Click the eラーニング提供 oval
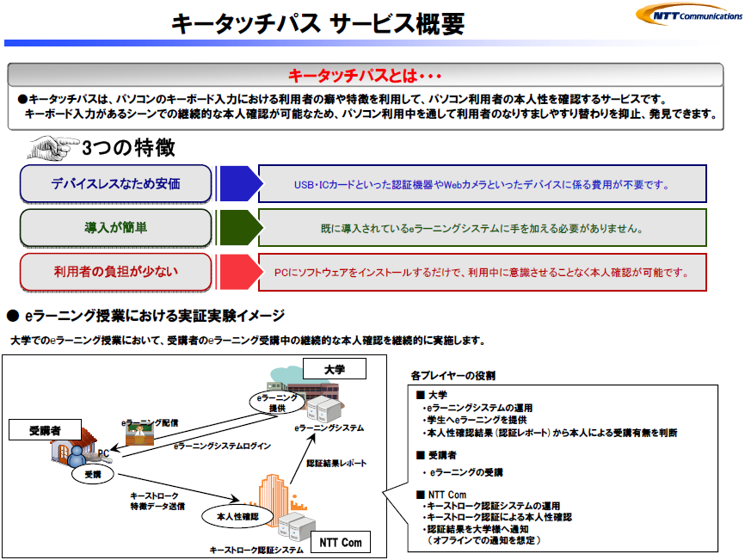The width and height of the screenshot is (745, 560). click(277, 403)
